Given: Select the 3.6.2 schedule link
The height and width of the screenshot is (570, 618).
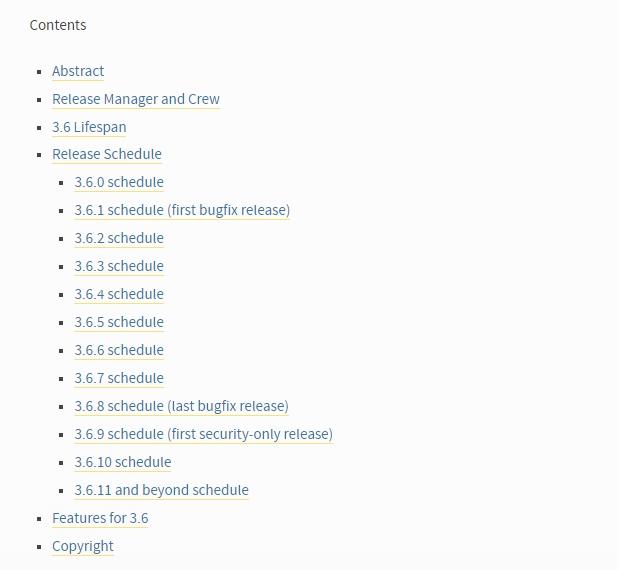Looking at the screenshot, I should click(119, 238).
